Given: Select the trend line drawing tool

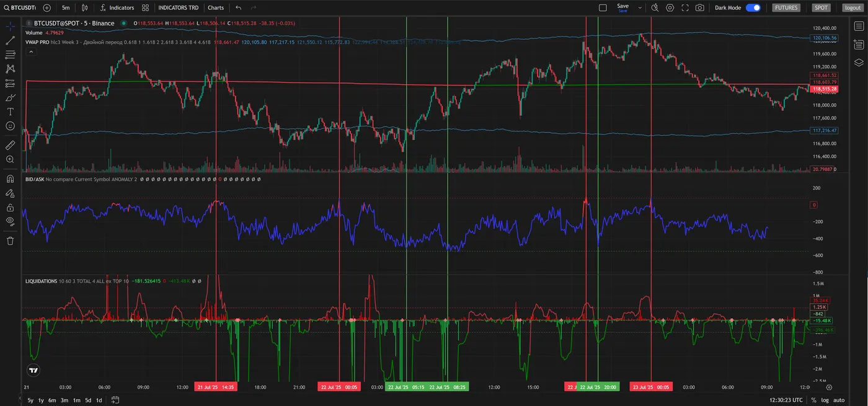Looking at the screenshot, I should 10,40.
